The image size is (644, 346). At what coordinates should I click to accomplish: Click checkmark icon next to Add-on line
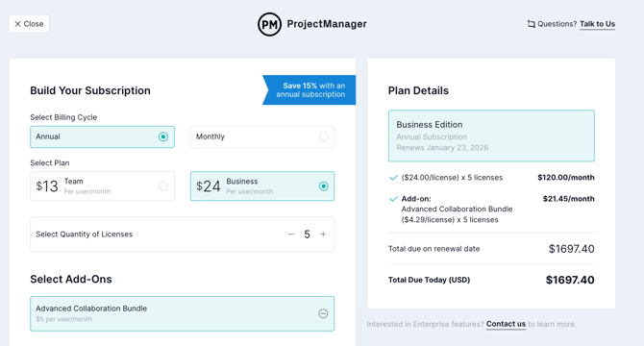(x=393, y=199)
